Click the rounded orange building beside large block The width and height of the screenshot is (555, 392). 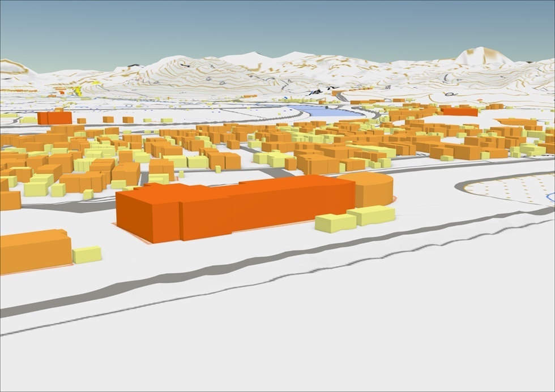click(x=374, y=189)
